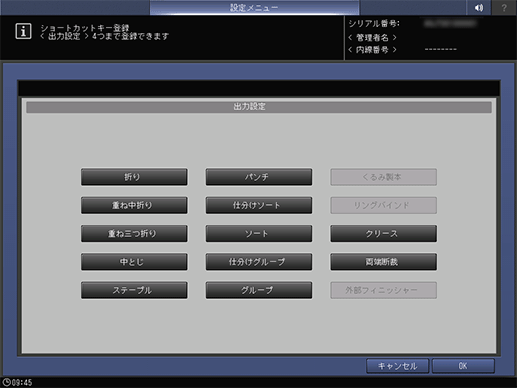Select the パンチ button
This screenshot has width=517, height=388.
pos(259,177)
